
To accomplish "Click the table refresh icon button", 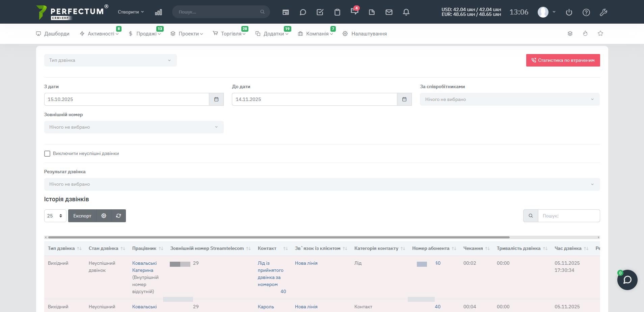I will point(118,216).
